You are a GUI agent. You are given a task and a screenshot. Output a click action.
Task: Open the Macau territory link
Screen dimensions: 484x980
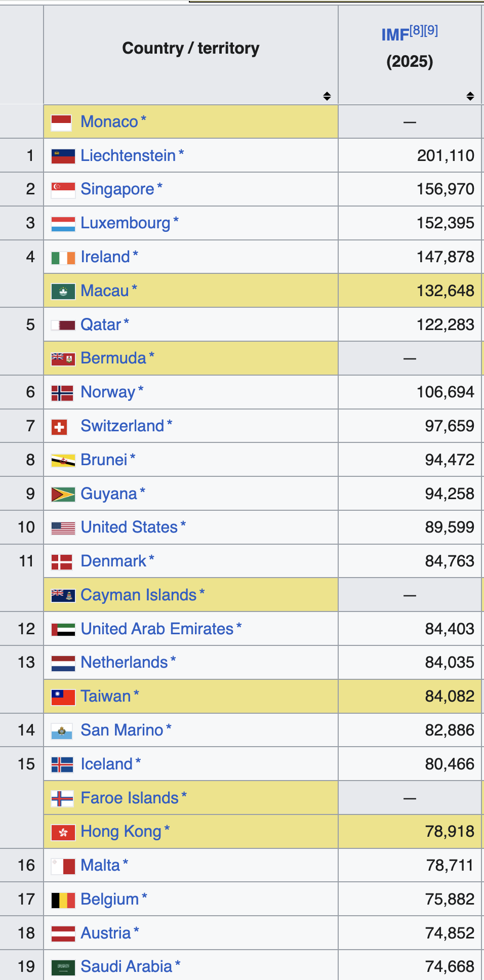105,291
